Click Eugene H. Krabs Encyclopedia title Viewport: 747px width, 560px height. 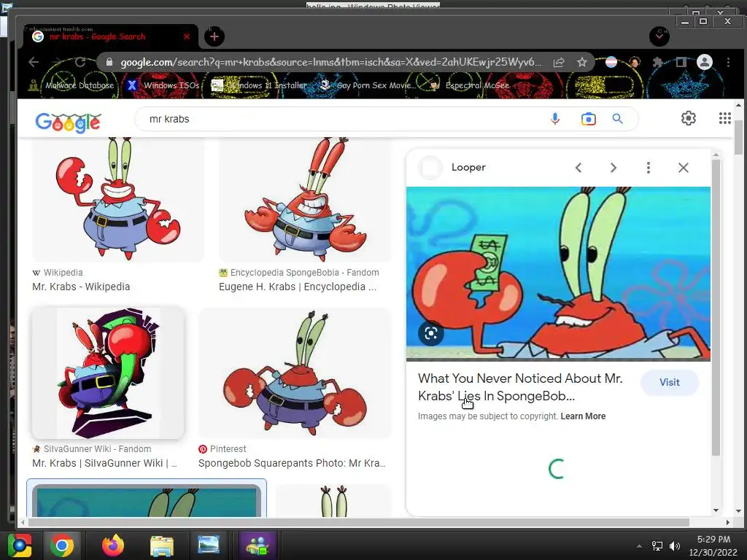click(x=298, y=287)
